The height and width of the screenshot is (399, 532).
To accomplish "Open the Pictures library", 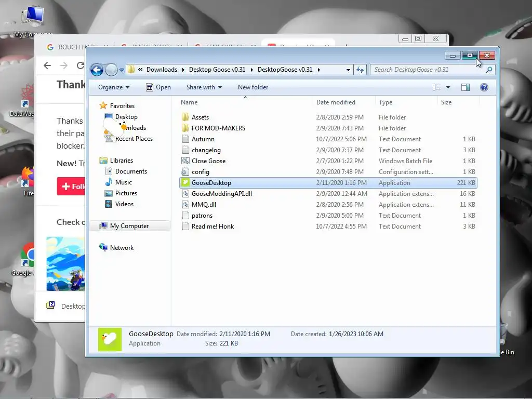I will tap(126, 193).
